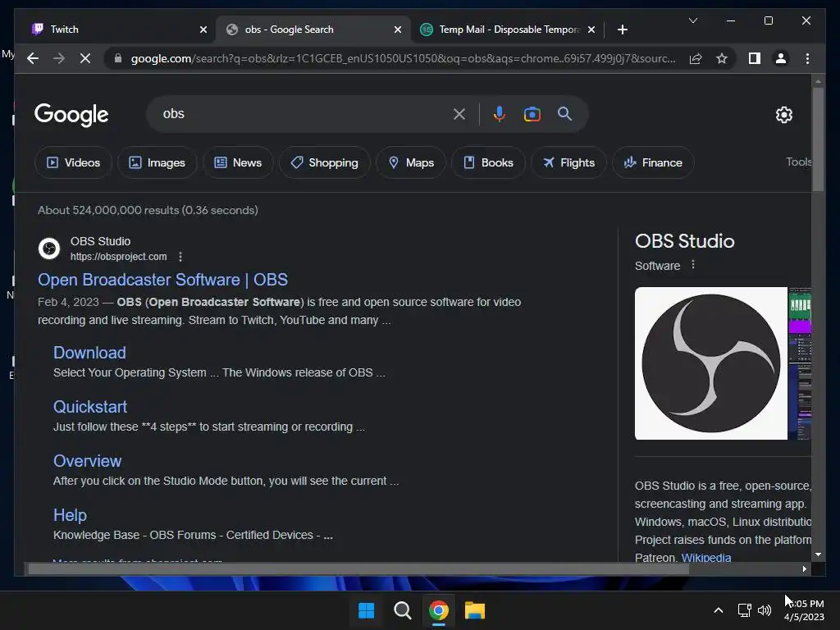Viewport: 840px width, 630px height.
Task: Click the OBS Studio logo image thumbnail
Action: tap(711, 363)
